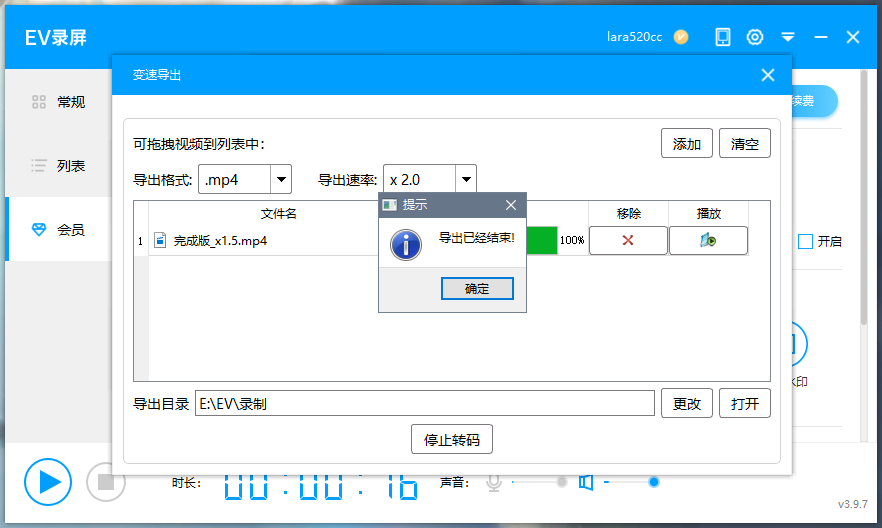
Task: Click the lara520cc username
Action: [634, 37]
